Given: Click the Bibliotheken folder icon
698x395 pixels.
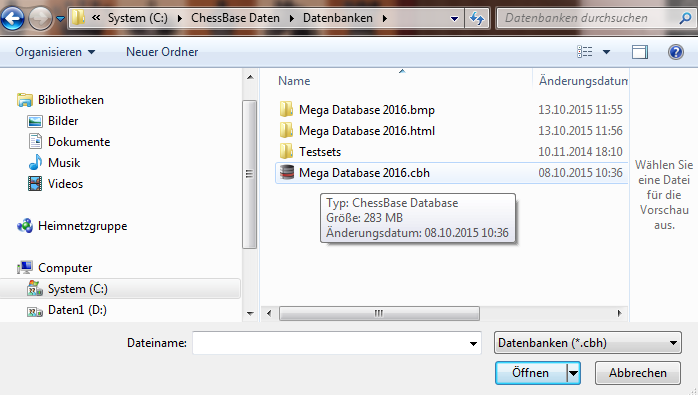Looking at the screenshot, I should [25, 100].
